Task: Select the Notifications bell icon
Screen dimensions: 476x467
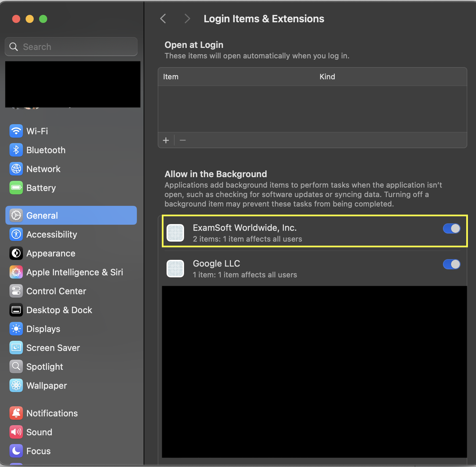Action: 16,413
